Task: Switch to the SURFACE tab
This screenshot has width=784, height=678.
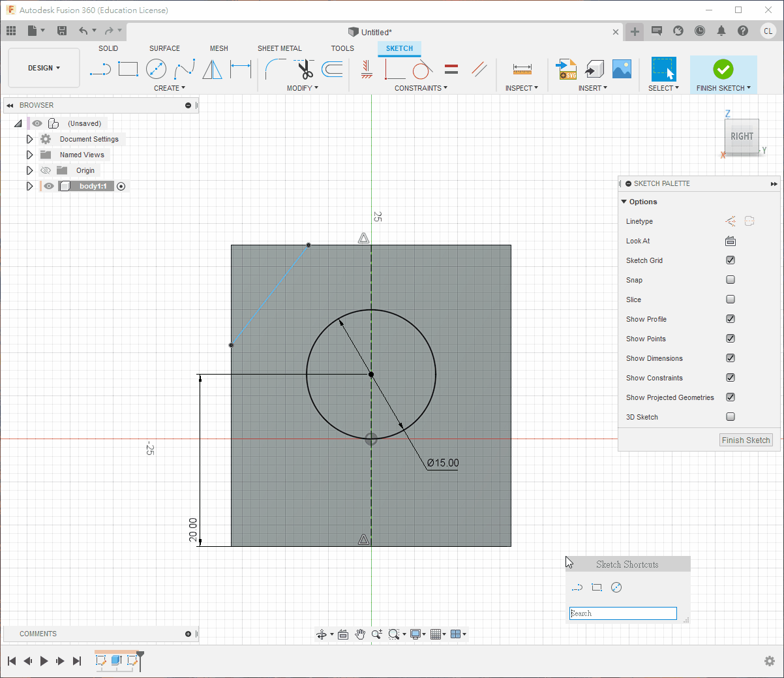Action: point(164,48)
